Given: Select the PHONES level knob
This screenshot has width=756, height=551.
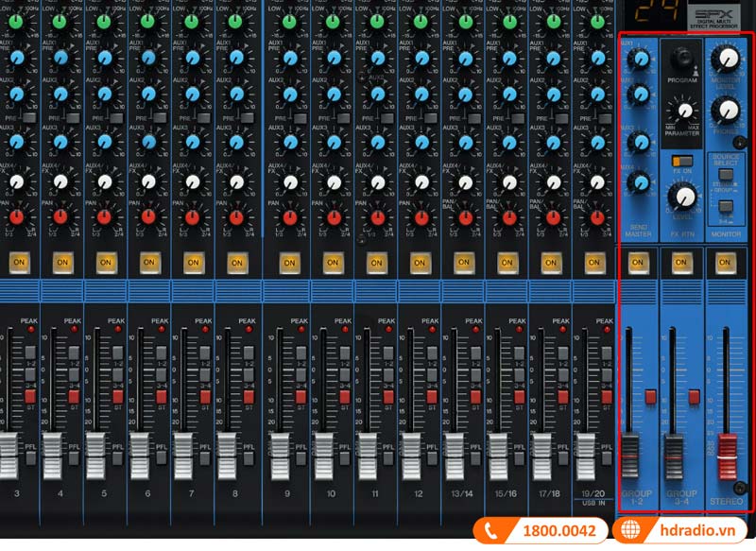Looking at the screenshot, I should pos(727,111).
